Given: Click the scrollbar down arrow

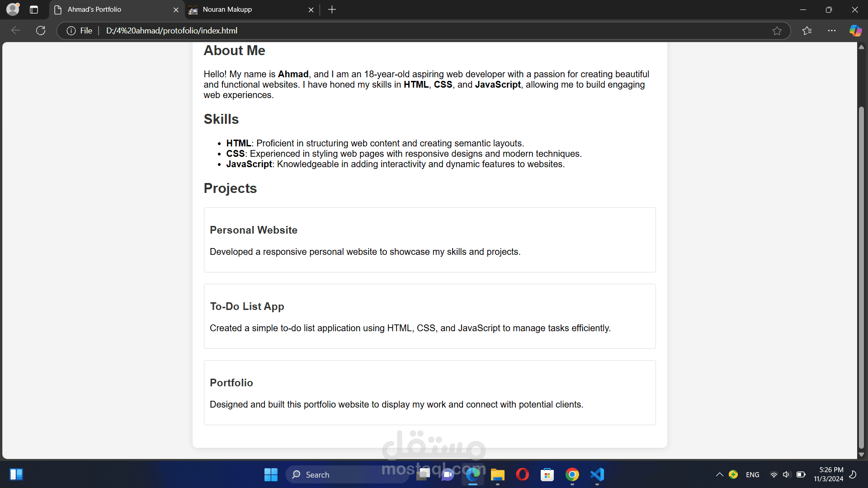Looking at the screenshot, I should pos(861,455).
